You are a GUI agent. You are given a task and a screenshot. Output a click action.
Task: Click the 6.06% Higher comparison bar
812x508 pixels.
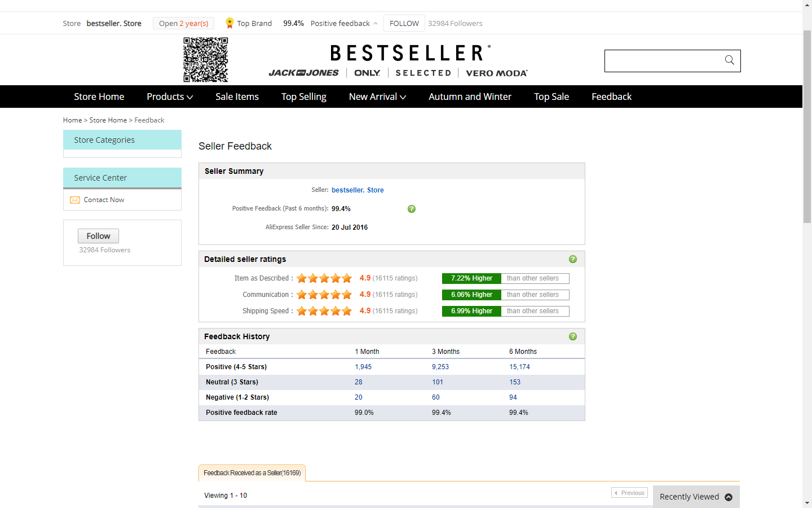click(506, 295)
